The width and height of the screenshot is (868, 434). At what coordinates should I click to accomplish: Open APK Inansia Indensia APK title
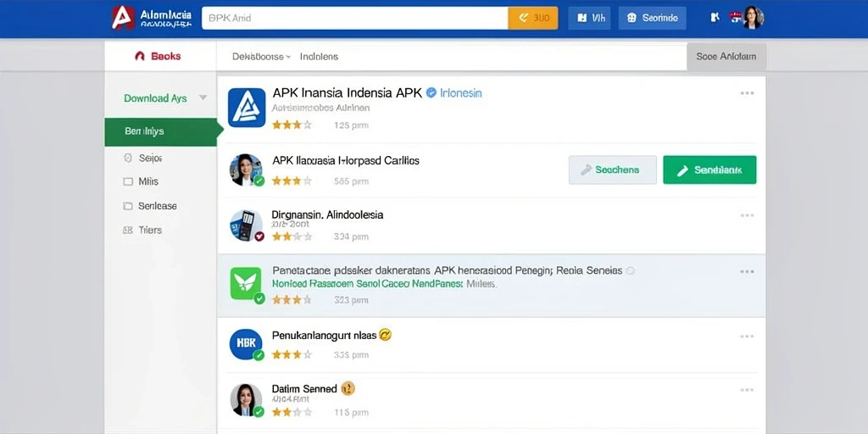(x=347, y=92)
